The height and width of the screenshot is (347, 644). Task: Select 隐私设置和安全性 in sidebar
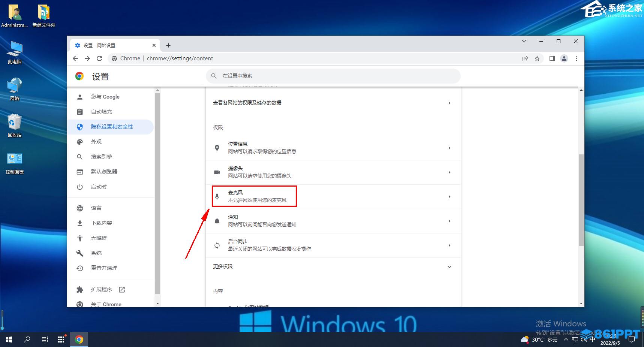[x=112, y=127]
